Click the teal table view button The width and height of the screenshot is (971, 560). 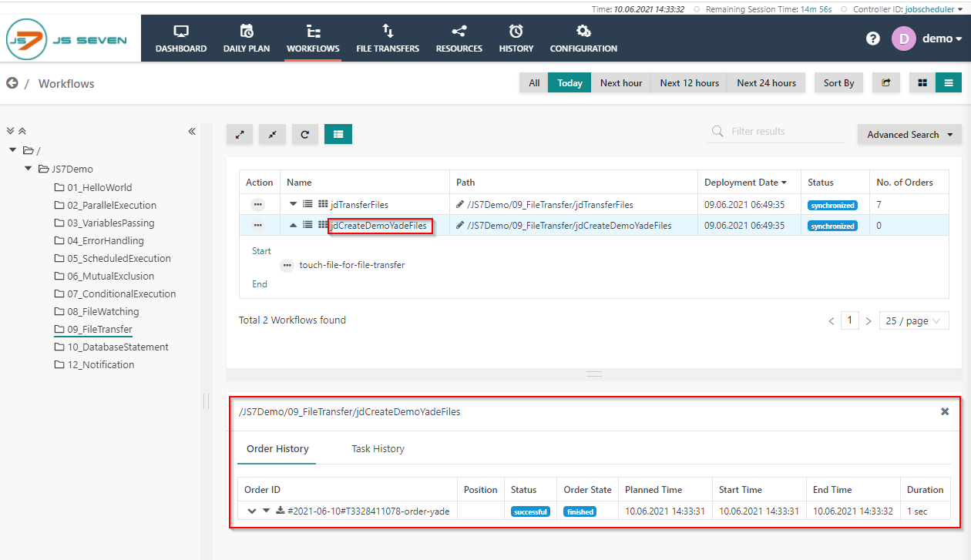[338, 134]
